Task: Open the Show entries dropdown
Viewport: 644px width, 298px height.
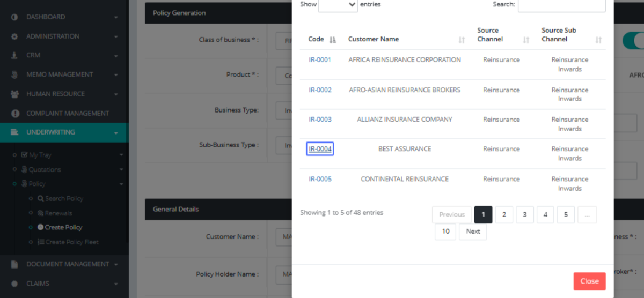Action: (x=338, y=5)
